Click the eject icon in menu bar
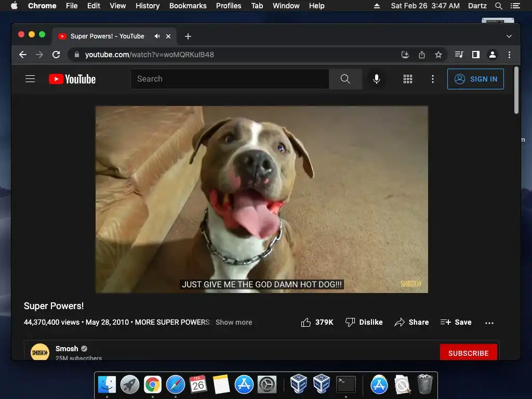This screenshot has width=532, height=399. coord(377,6)
